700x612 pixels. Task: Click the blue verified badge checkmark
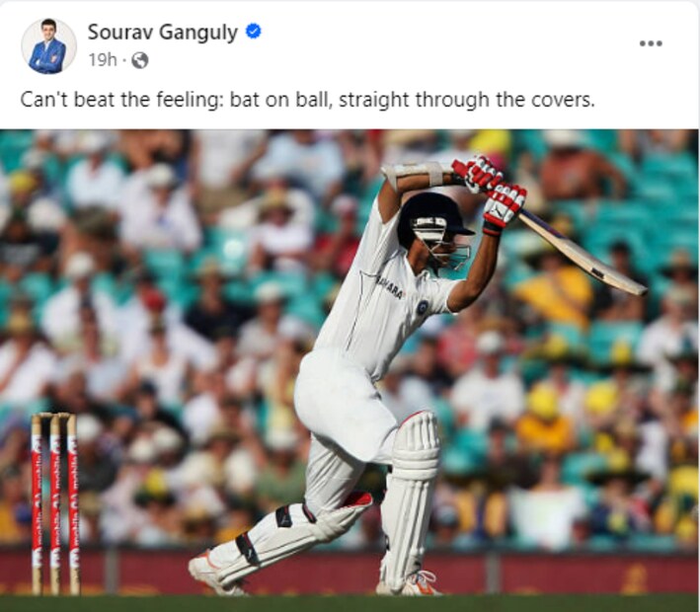coord(254,32)
